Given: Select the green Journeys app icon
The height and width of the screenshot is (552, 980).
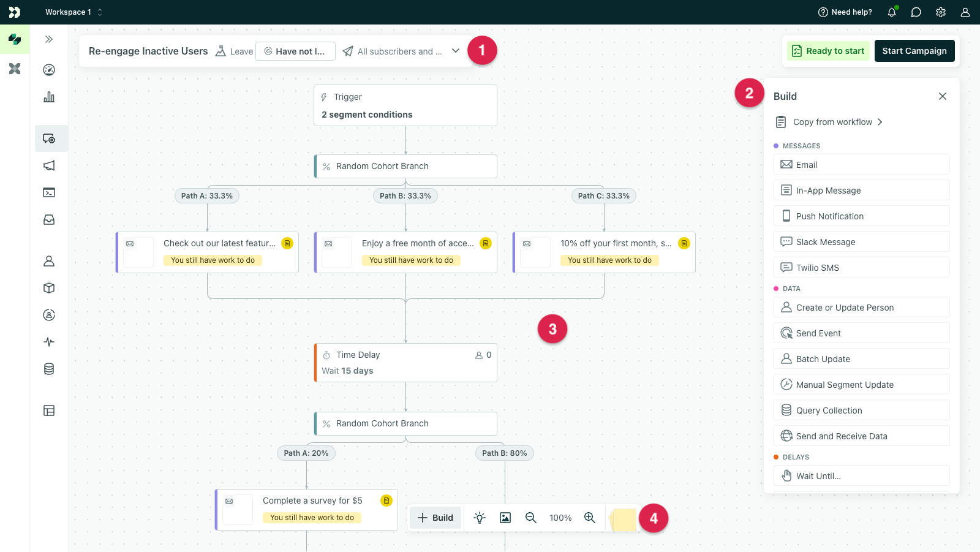Looking at the screenshot, I should [15, 39].
